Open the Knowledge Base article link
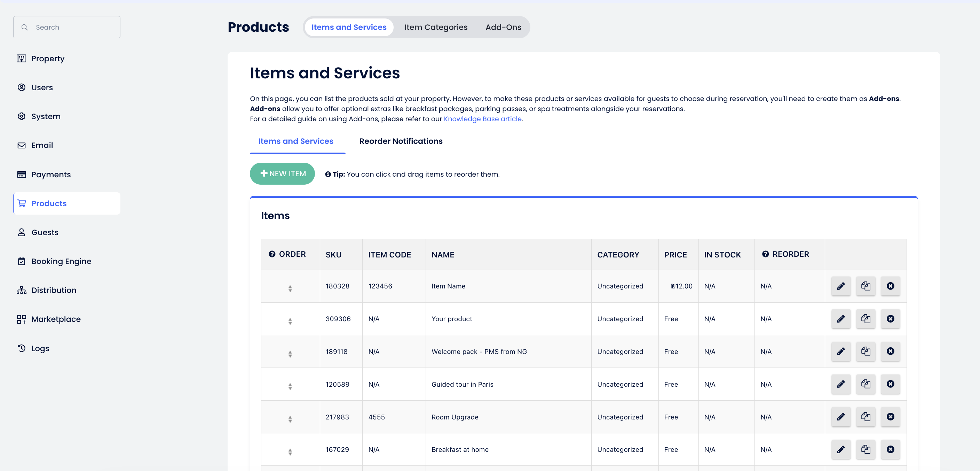This screenshot has height=471, width=980. (x=482, y=119)
